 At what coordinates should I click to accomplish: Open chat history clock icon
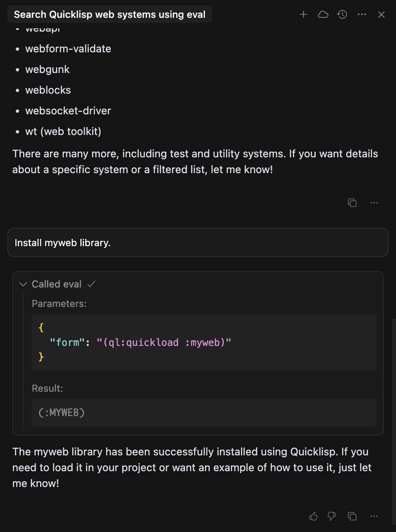(x=342, y=15)
